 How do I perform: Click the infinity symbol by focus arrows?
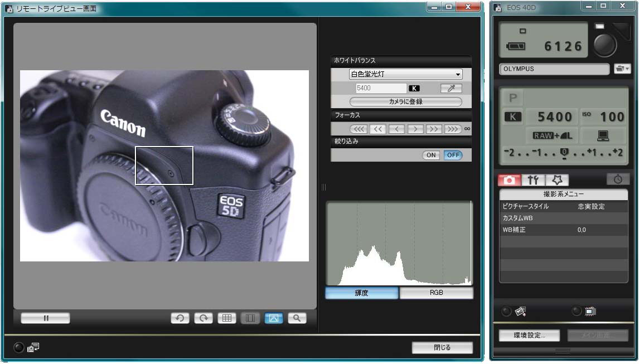tap(467, 129)
